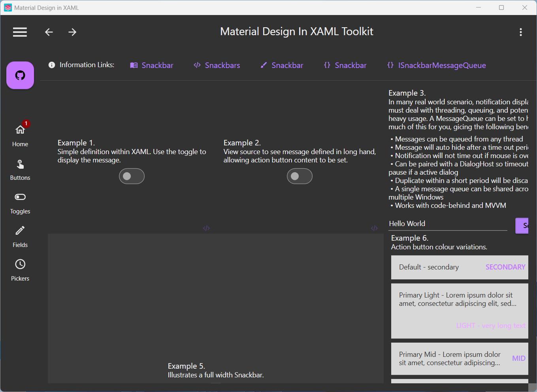Select Fields in the side navigation

click(x=20, y=237)
